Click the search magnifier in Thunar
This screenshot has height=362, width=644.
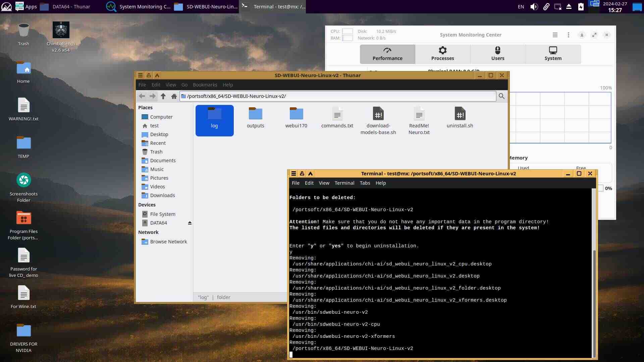(501, 96)
